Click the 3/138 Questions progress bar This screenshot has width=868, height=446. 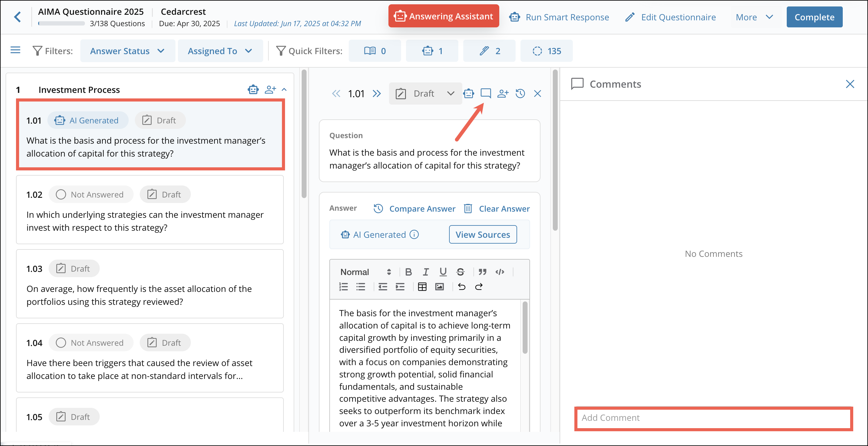coord(61,23)
